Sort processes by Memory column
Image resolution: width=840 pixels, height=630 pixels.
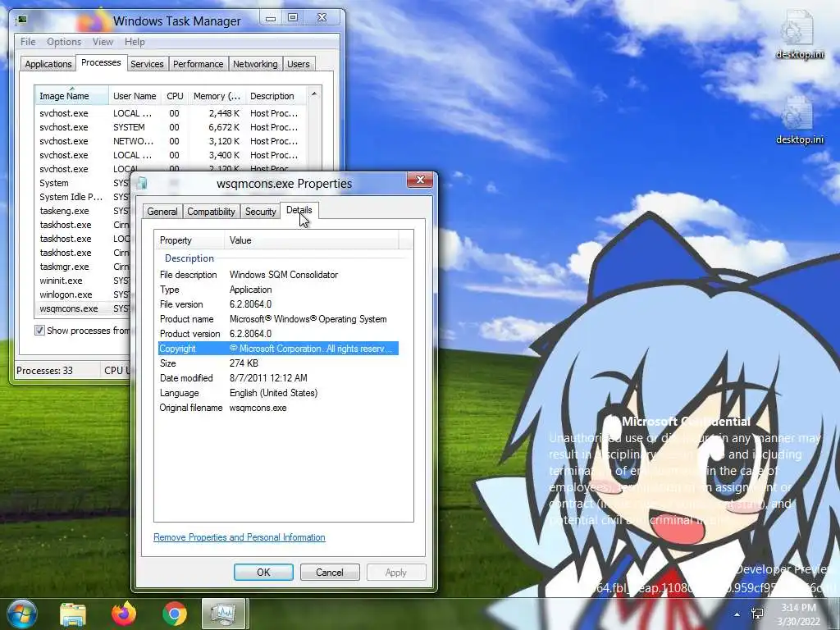point(217,96)
